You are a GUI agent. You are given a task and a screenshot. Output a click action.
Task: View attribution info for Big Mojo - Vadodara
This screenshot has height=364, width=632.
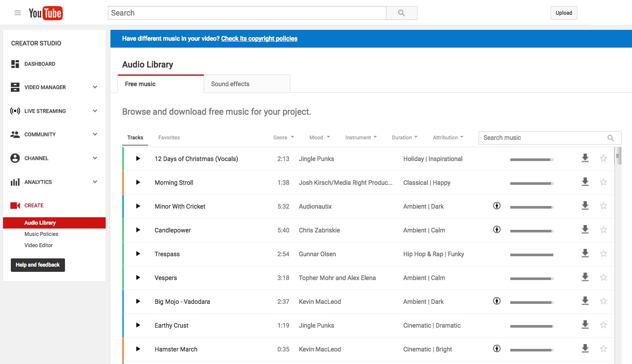click(x=497, y=301)
